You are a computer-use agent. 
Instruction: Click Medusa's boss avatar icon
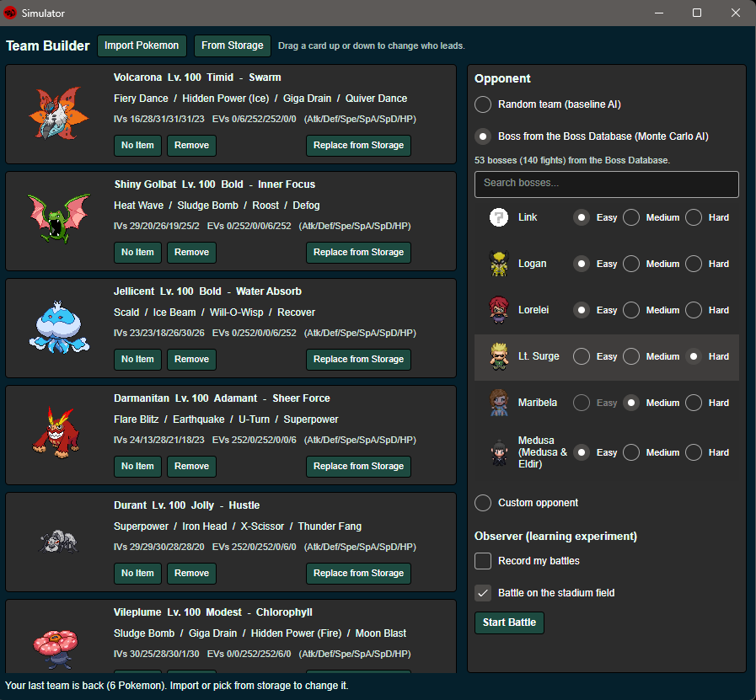pyautogui.click(x=499, y=452)
